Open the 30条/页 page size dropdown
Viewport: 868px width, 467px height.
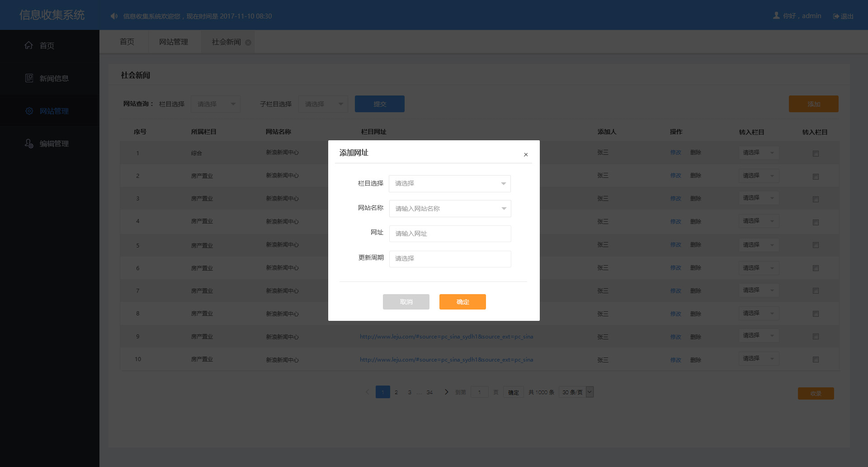(x=576, y=392)
